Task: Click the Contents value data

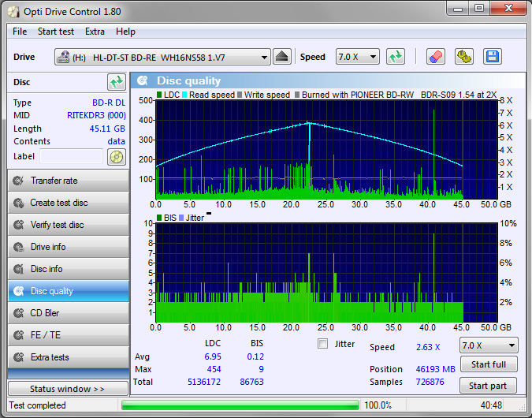Action: pos(117,141)
